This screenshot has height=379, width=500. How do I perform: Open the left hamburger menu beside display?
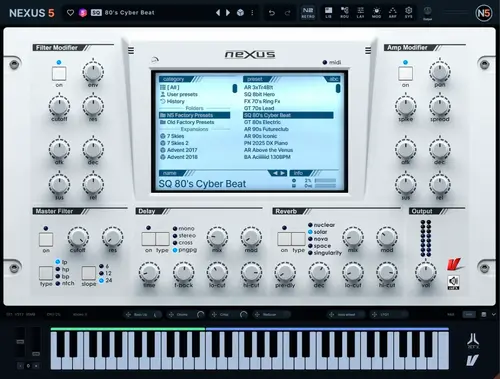coord(131,50)
